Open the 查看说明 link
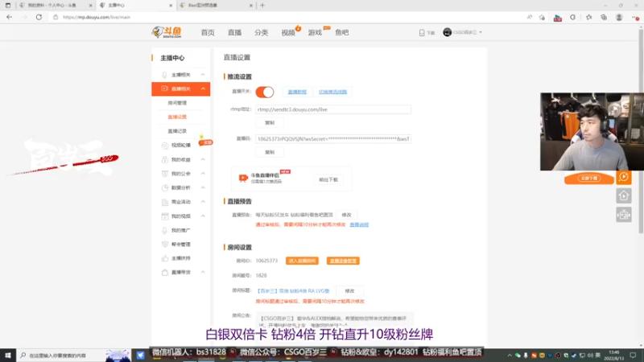 [359, 225]
